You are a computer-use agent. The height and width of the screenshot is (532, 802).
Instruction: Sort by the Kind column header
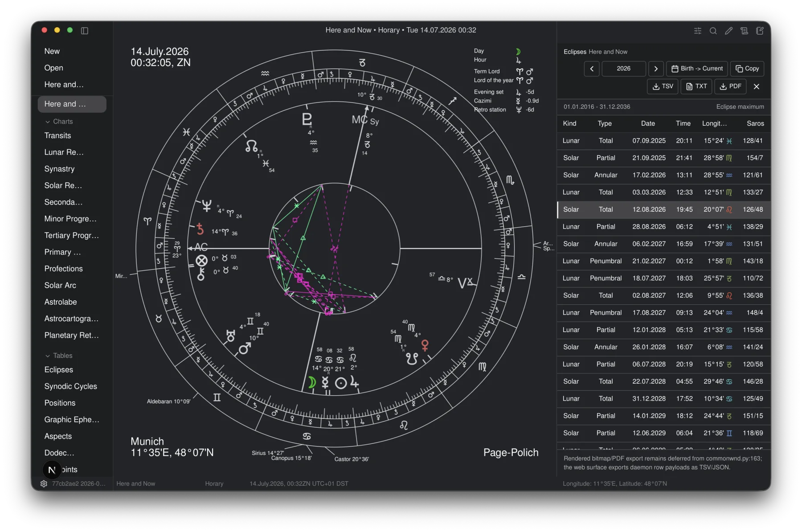click(569, 123)
